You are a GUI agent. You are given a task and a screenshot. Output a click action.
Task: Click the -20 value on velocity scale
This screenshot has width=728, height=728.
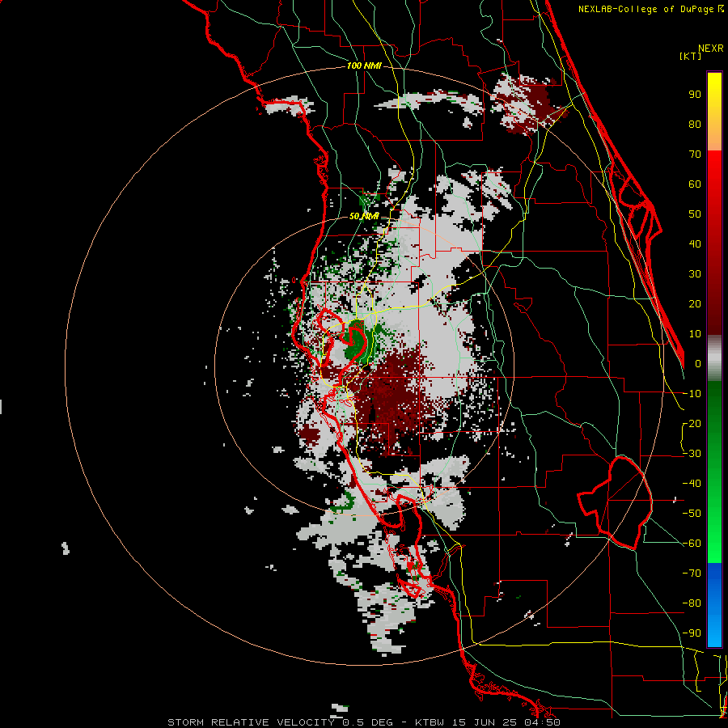click(x=692, y=424)
